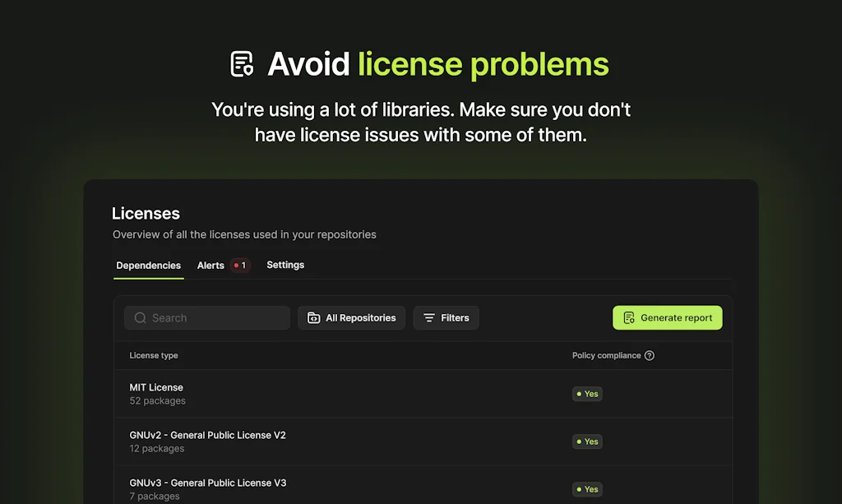The image size is (842, 504).
Task: Click the clipboard license icon in the page heading
Action: pyautogui.click(x=242, y=63)
